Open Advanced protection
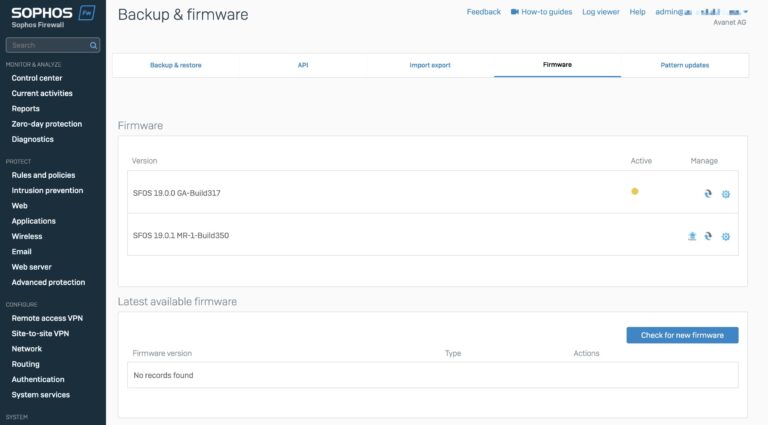This screenshot has width=768, height=425. 48,282
